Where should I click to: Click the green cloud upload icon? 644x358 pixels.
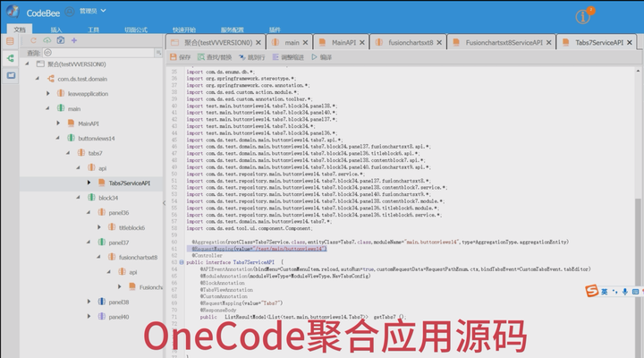pos(47,40)
